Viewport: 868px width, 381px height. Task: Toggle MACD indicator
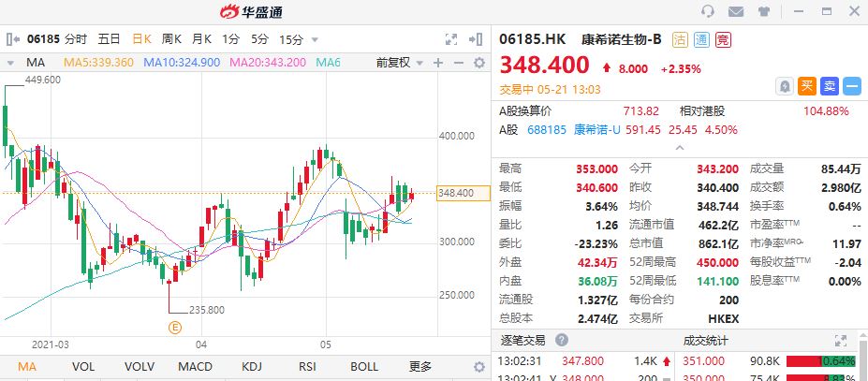coord(195,367)
